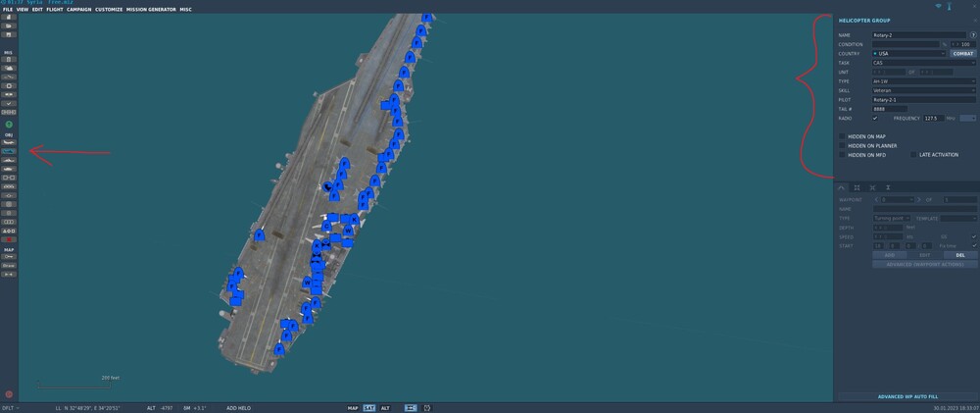Open the Briefing clipboard icon under MIS
Image resolution: width=980 pixels, height=413 pixels.
tap(9, 59)
